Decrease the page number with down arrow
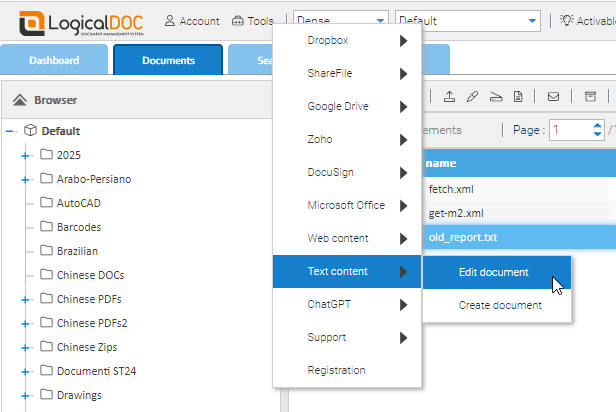Image resolution: width=616 pixels, height=412 pixels. [x=598, y=134]
